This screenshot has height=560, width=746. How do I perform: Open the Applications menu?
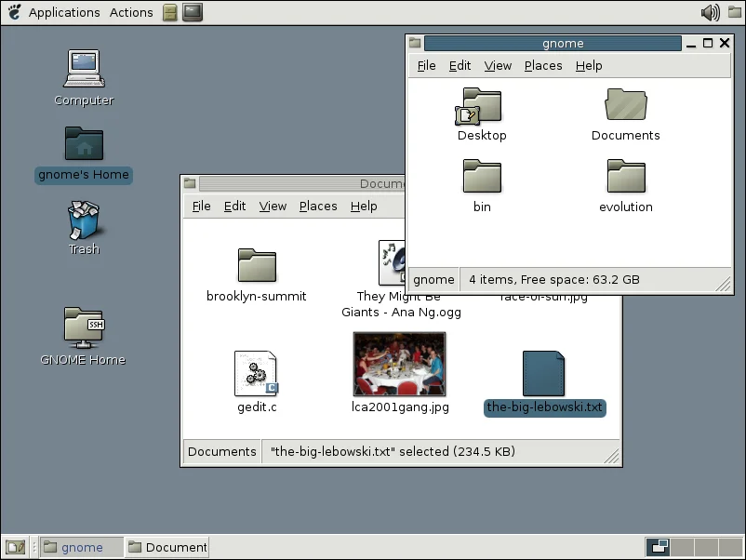(x=63, y=12)
